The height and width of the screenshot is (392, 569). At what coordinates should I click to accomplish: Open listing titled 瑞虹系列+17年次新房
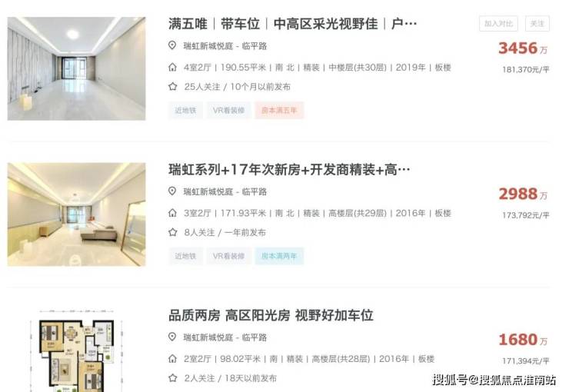289,170
